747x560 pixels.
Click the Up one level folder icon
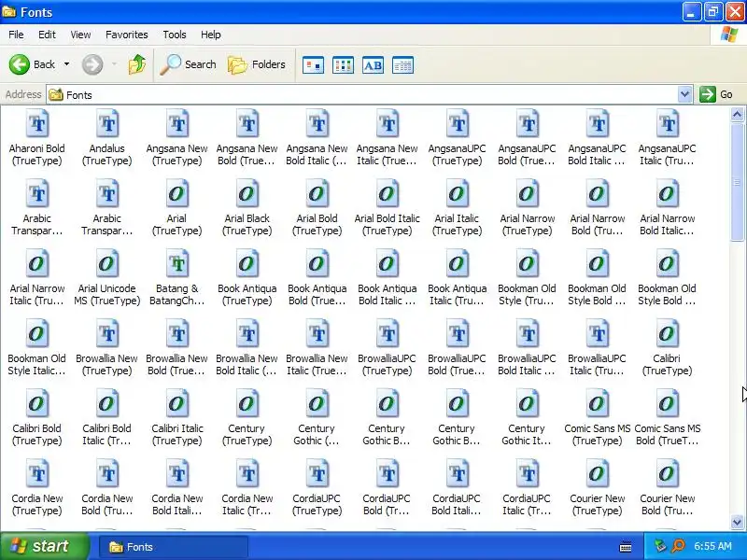(x=137, y=64)
